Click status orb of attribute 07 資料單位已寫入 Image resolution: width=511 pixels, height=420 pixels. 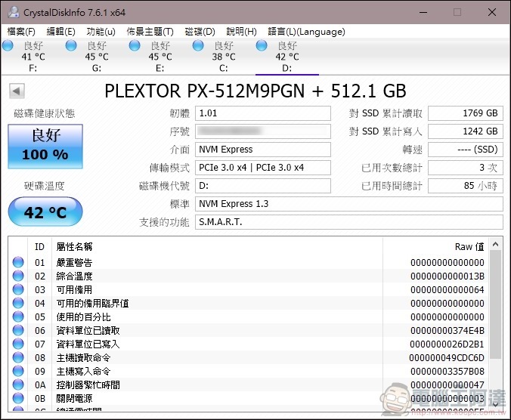[x=18, y=344]
